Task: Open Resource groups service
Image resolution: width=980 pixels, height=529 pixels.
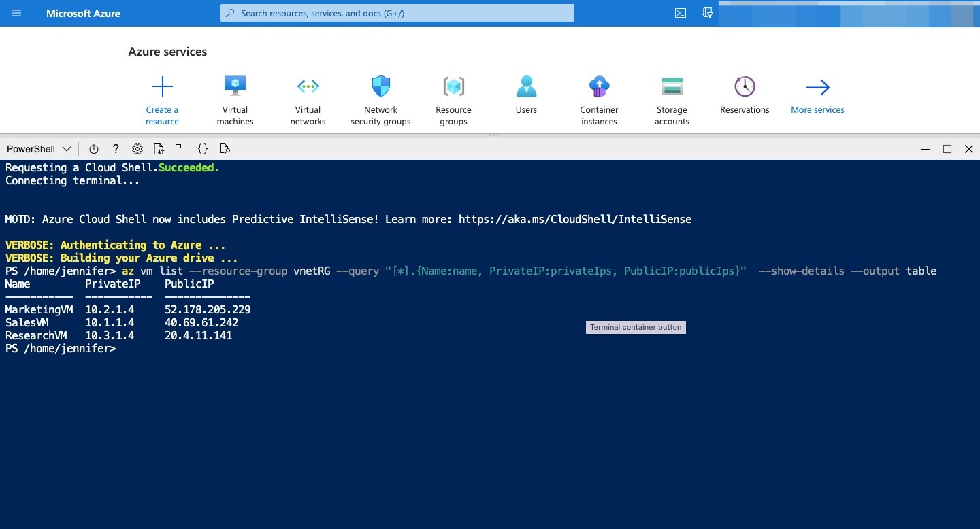Action: tap(453, 101)
